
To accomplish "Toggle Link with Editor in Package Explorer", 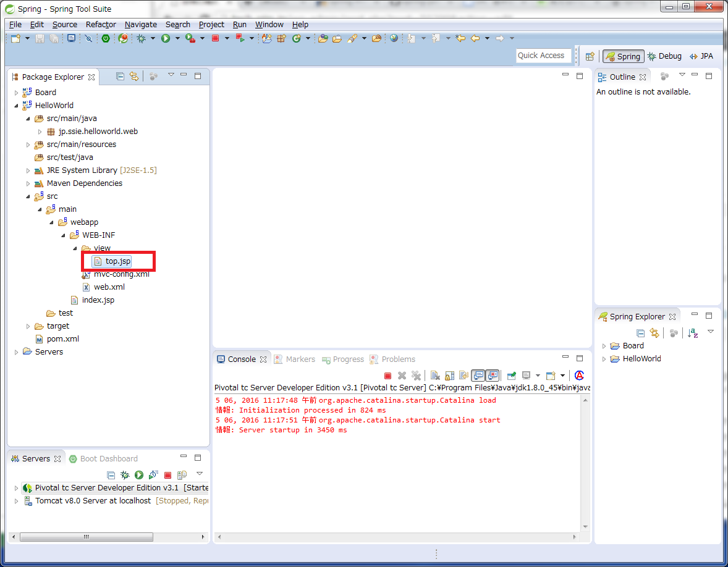I will pyautogui.click(x=133, y=77).
